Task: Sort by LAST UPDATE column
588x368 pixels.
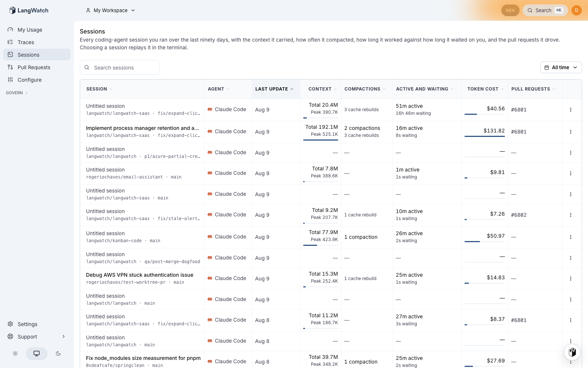Action: pos(274,89)
